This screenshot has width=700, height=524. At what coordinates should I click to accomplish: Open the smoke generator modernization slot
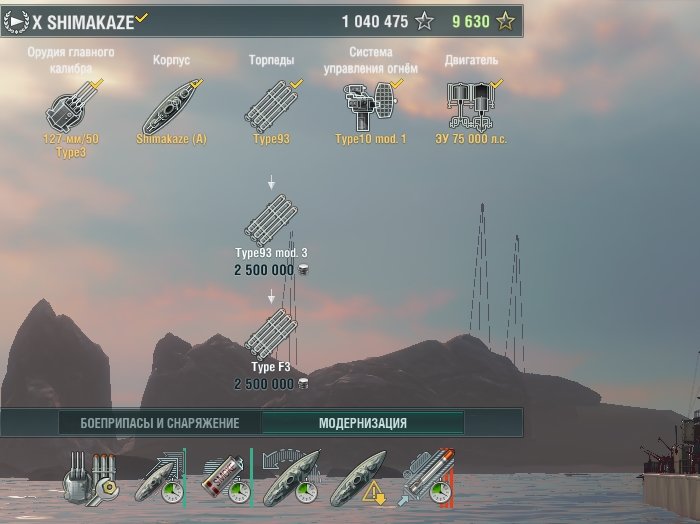(226, 479)
